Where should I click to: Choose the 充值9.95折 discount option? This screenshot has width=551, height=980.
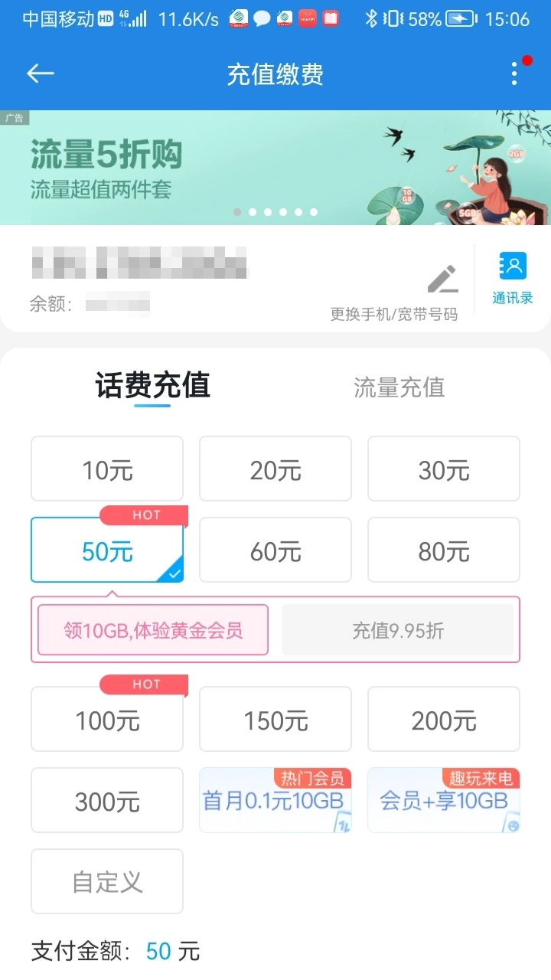(x=398, y=630)
